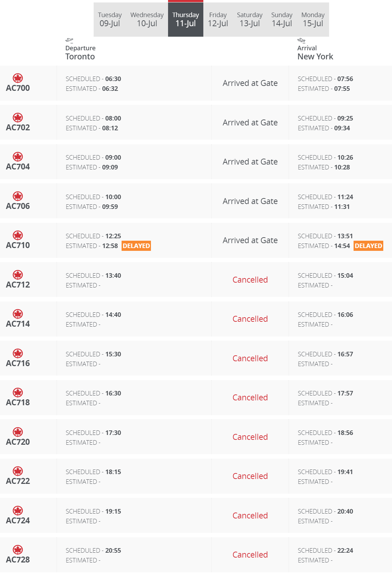Click the Air Canada logo above AC716
392x574 pixels.
coord(18,353)
